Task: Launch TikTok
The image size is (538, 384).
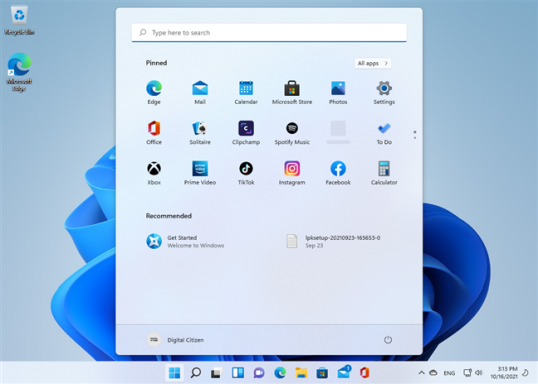Action: coord(246,173)
